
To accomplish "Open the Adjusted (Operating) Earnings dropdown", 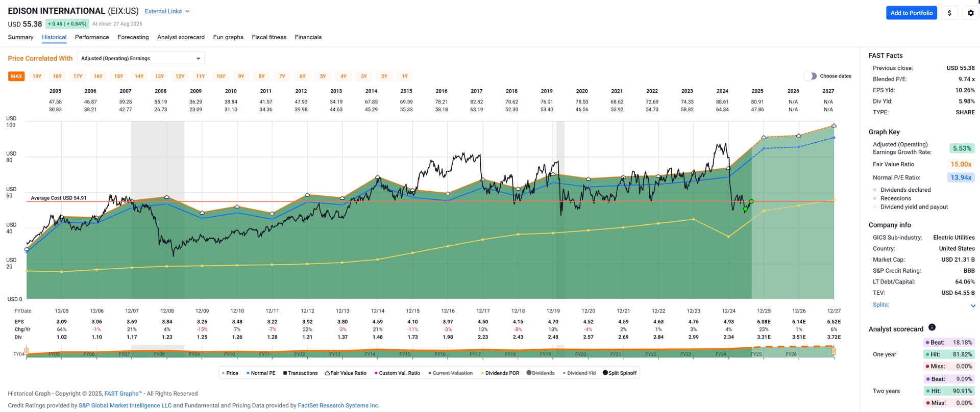I will (140, 59).
